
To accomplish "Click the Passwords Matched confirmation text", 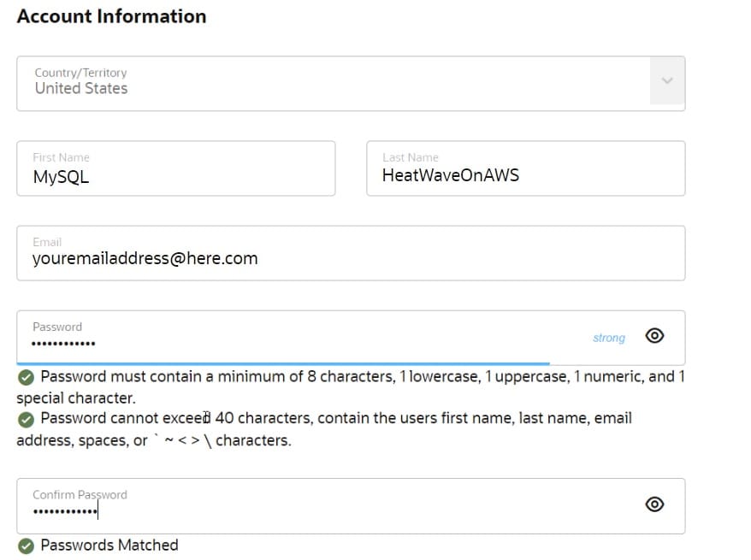I will pyautogui.click(x=109, y=545).
